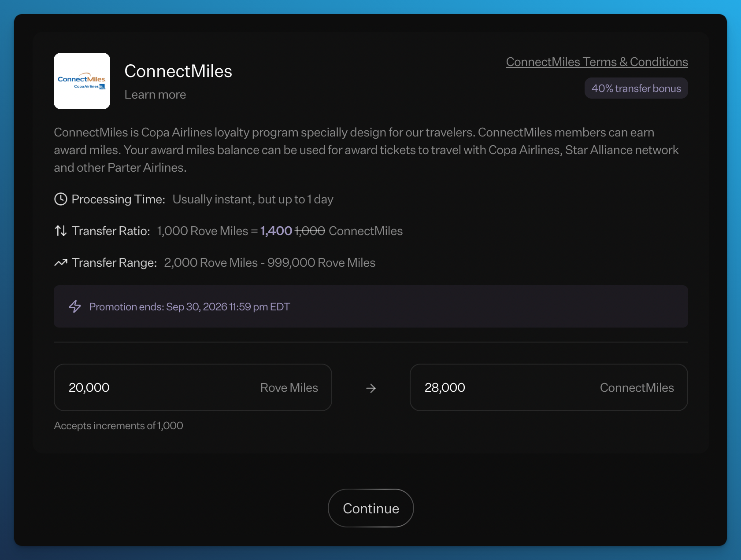Click the 'Transfer Ratio:' label
Viewport: 741px width, 560px height.
pyautogui.click(x=111, y=231)
